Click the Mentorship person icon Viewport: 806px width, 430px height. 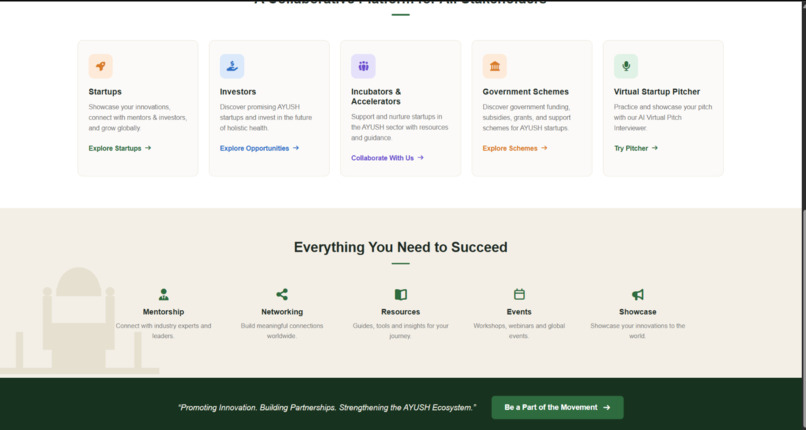click(163, 294)
